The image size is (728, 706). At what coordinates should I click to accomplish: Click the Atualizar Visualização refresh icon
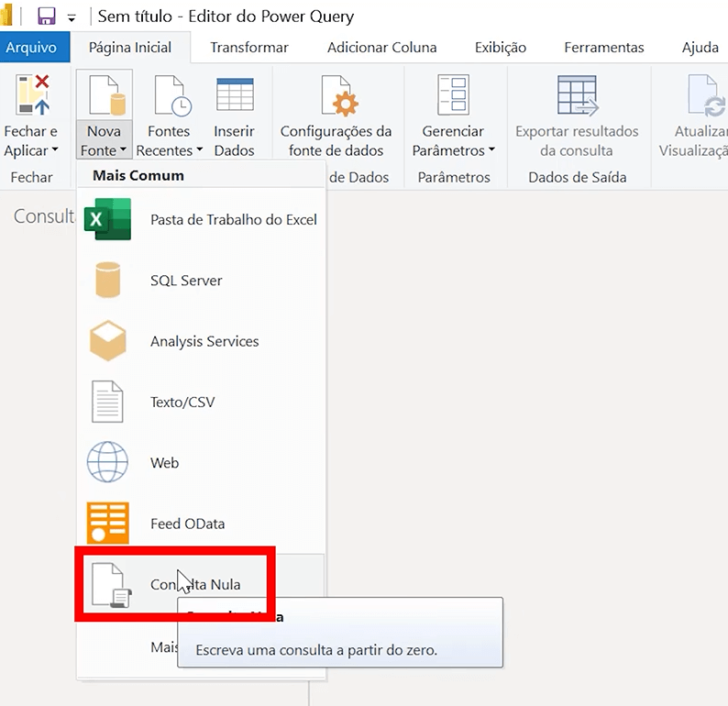pos(706,95)
